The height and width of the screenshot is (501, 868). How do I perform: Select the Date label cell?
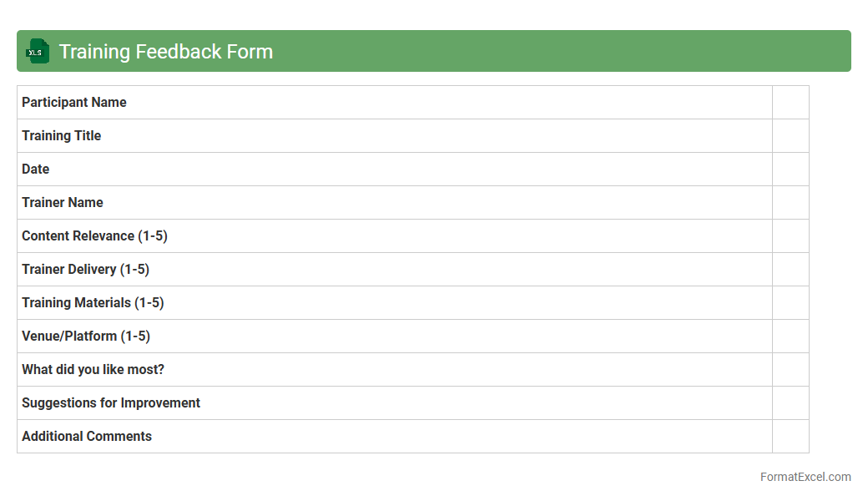pos(36,169)
